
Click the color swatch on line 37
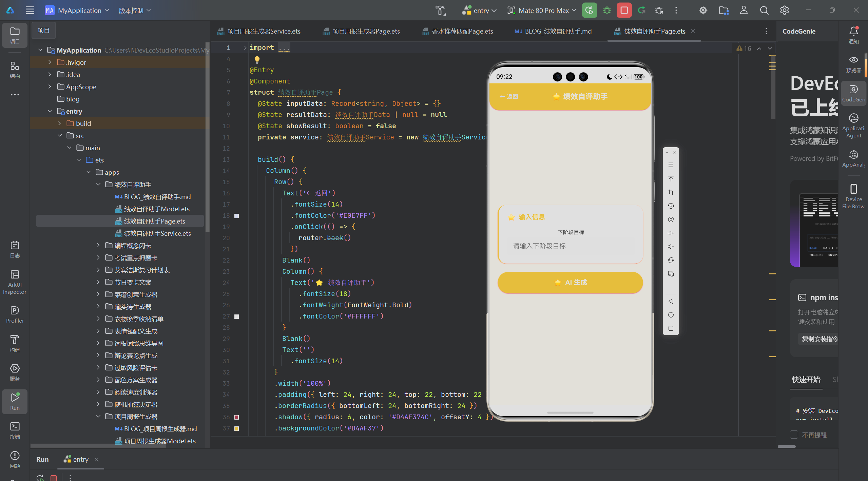(x=237, y=428)
